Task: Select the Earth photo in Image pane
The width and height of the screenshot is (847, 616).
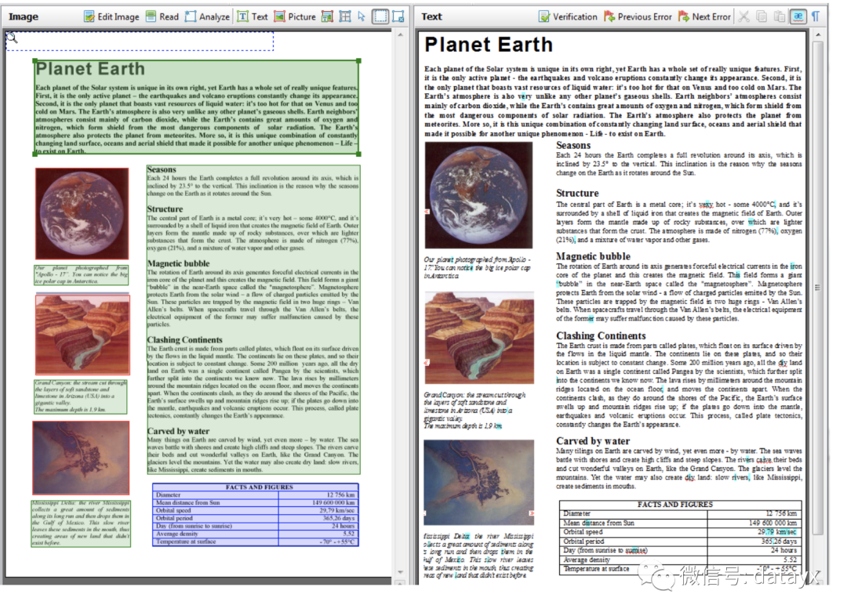Action: [x=81, y=213]
